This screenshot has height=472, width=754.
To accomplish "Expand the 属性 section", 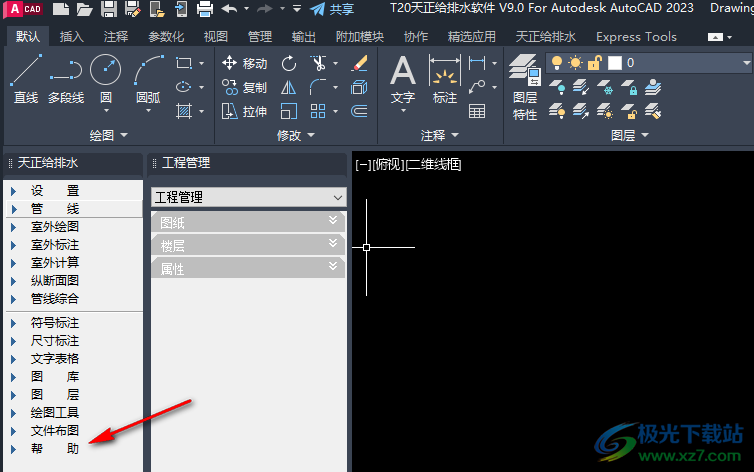I will coord(248,269).
